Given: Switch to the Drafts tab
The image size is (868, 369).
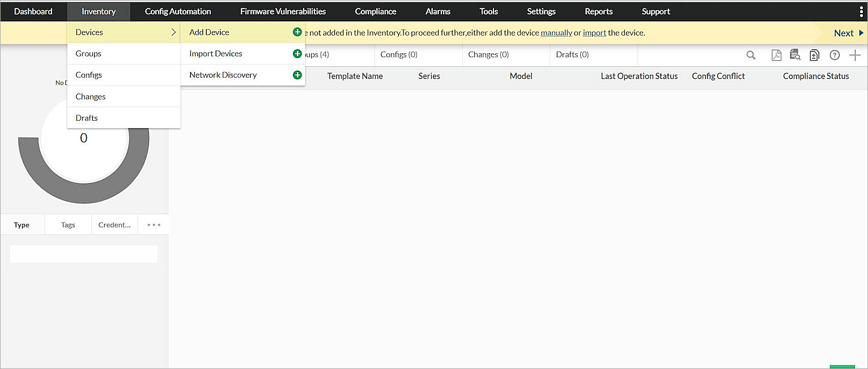Looking at the screenshot, I should click(572, 54).
